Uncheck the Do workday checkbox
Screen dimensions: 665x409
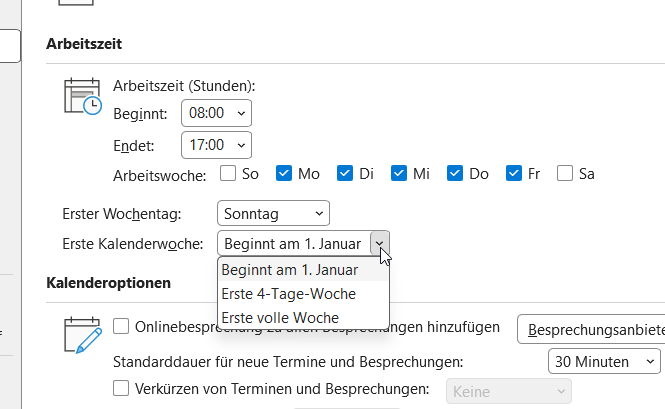coord(455,173)
